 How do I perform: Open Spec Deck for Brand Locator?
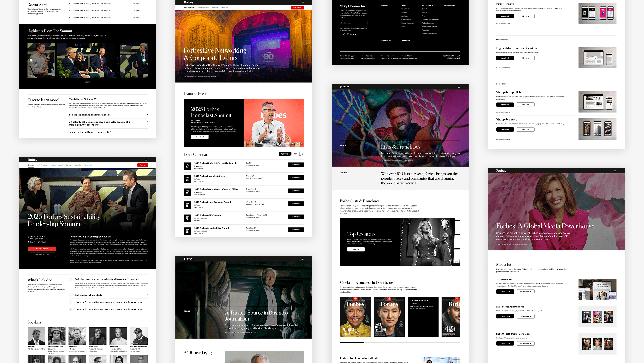tap(505, 16)
